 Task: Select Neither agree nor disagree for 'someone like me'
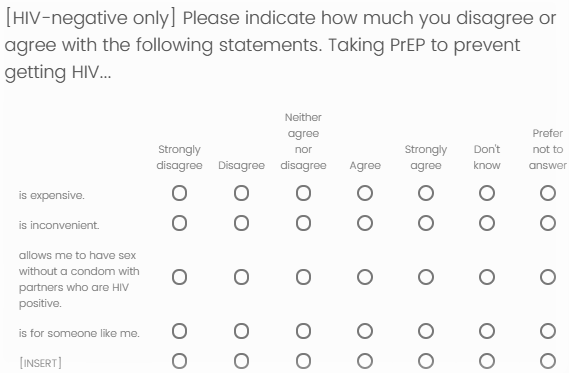pos(303,331)
